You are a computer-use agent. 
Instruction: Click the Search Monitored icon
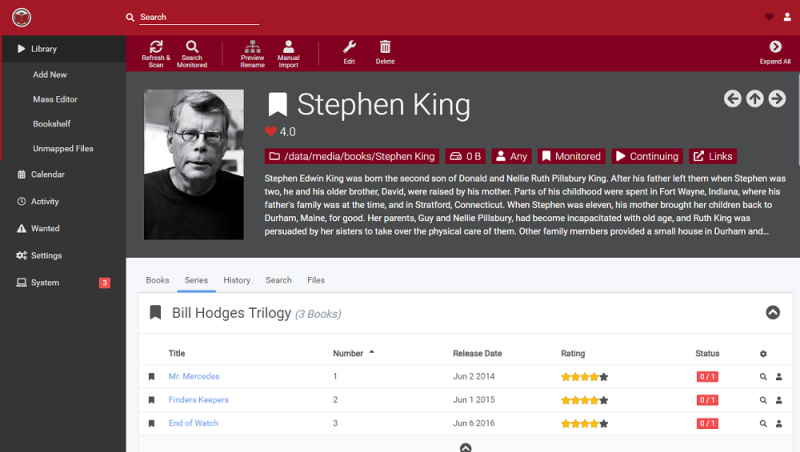point(192,47)
